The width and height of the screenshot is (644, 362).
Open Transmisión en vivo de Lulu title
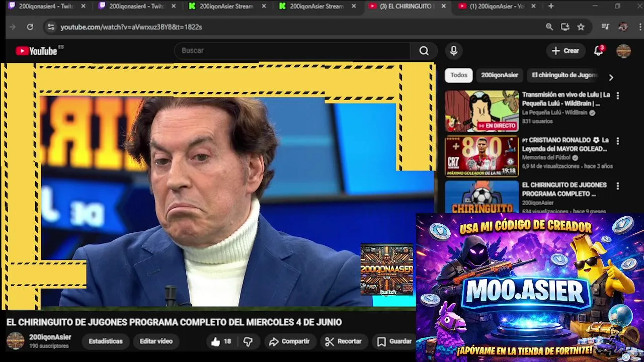[x=566, y=99]
